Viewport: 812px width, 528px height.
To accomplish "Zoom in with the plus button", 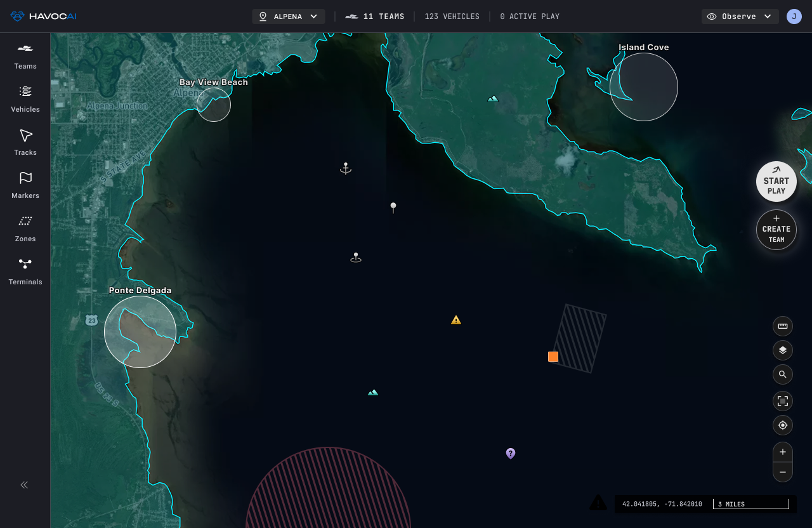I will click(783, 452).
